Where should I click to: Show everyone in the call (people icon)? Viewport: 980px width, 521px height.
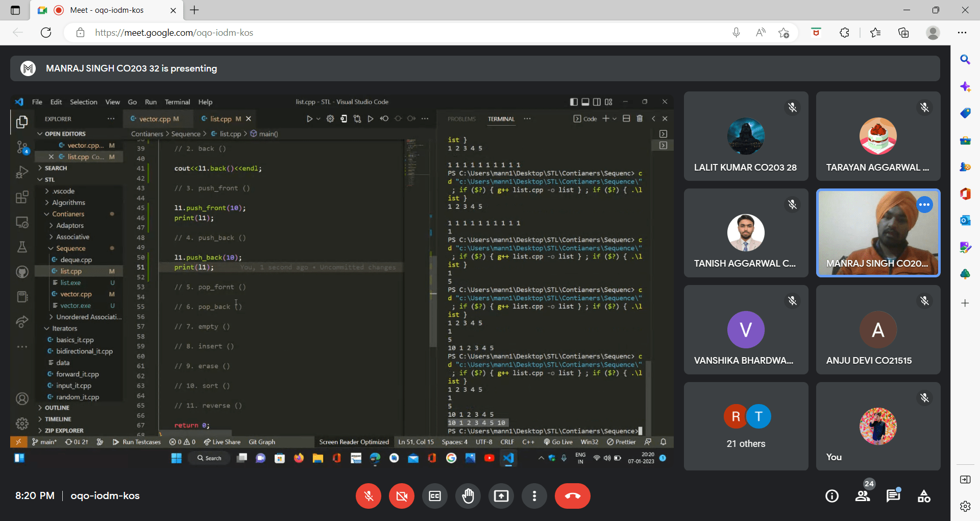click(863, 495)
